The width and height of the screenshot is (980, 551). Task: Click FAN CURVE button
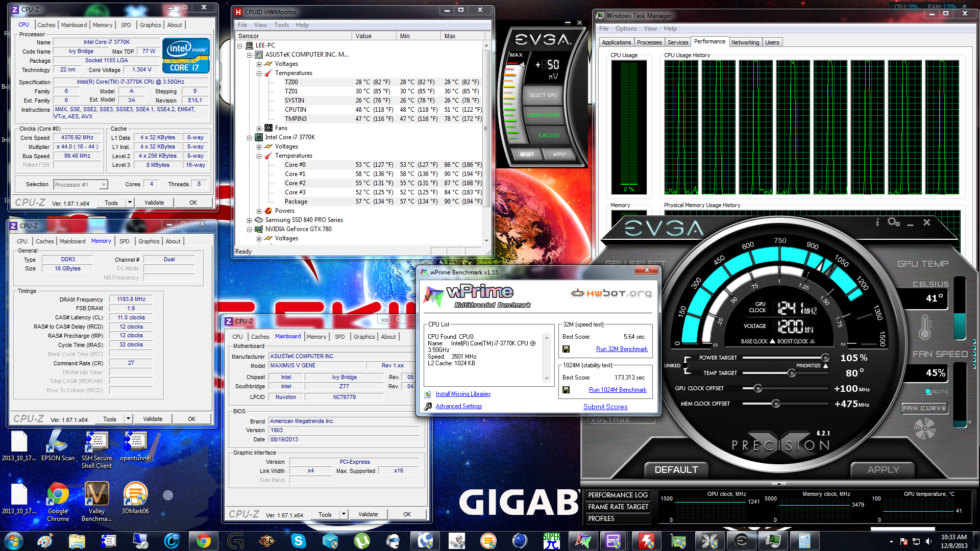coord(924,408)
